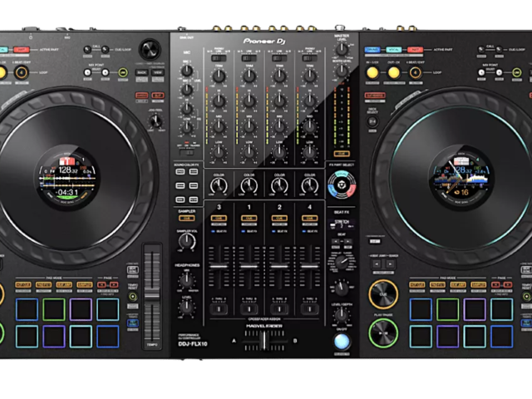This screenshot has height=399, width=532.
Task: Click the channel 4 MID EQ knob
Action: point(309,126)
